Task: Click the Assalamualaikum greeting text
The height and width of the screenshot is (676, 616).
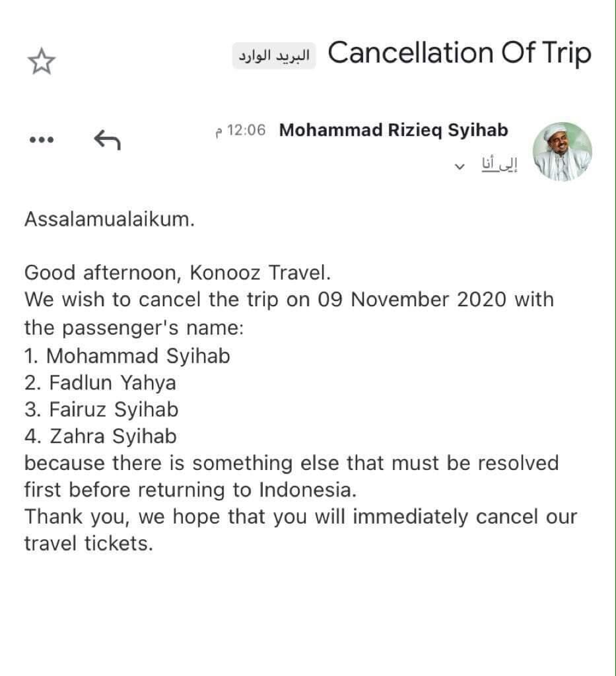Action: pos(110,219)
